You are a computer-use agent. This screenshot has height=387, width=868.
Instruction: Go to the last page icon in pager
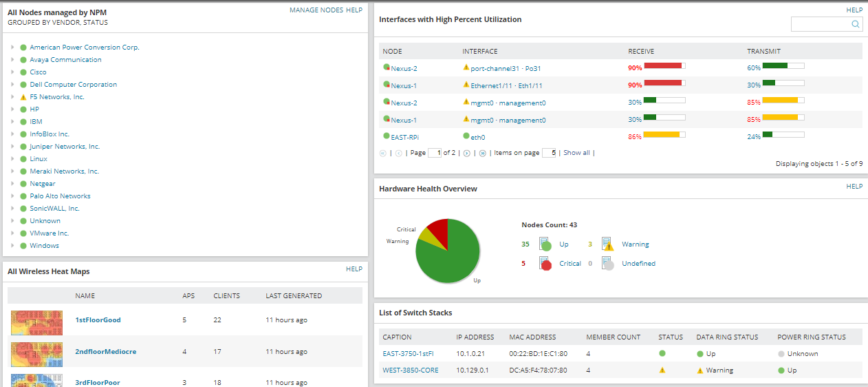pos(482,153)
